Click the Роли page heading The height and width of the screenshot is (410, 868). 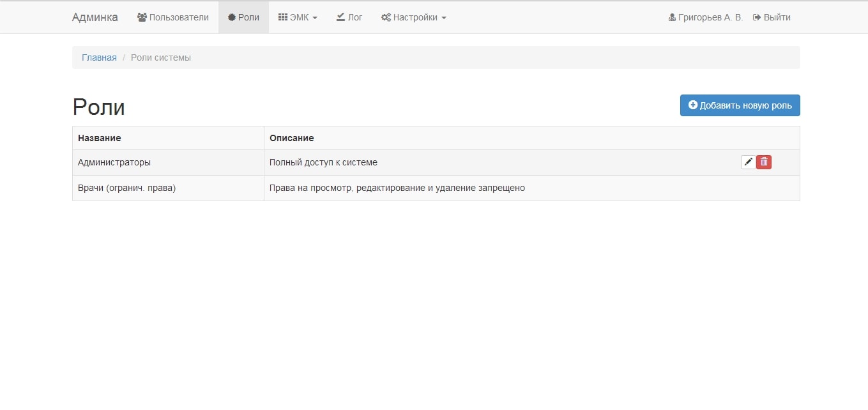point(98,107)
